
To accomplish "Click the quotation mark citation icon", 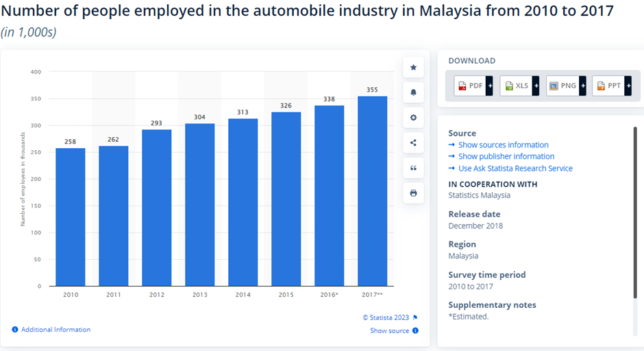I will pyautogui.click(x=413, y=168).
